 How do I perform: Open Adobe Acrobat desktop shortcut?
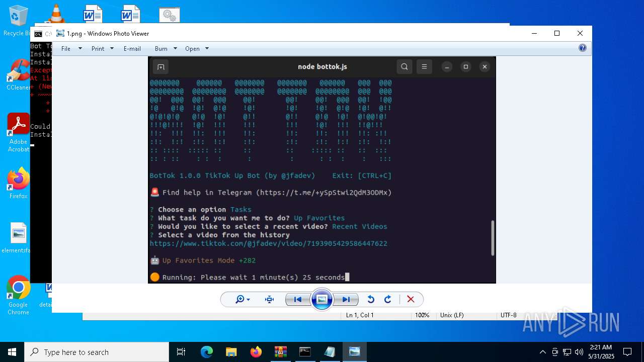click(18, 132)
